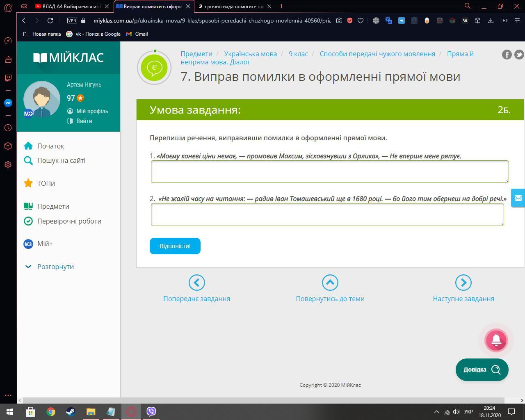
Task: Submit answers with 'Відповісти!' button
Action: (x=175, y=246)
